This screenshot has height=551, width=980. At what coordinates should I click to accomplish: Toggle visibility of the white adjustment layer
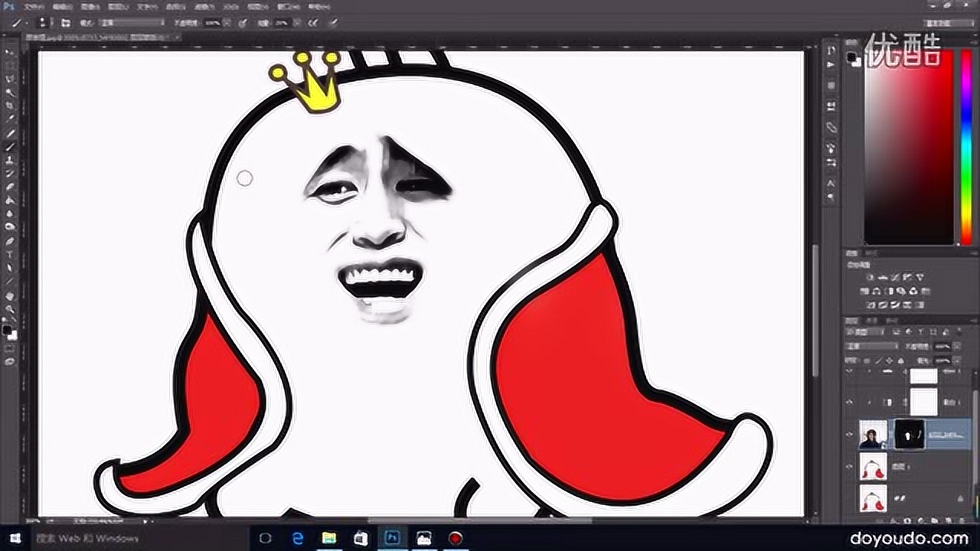pyautogui.click(x=850, y=402)
